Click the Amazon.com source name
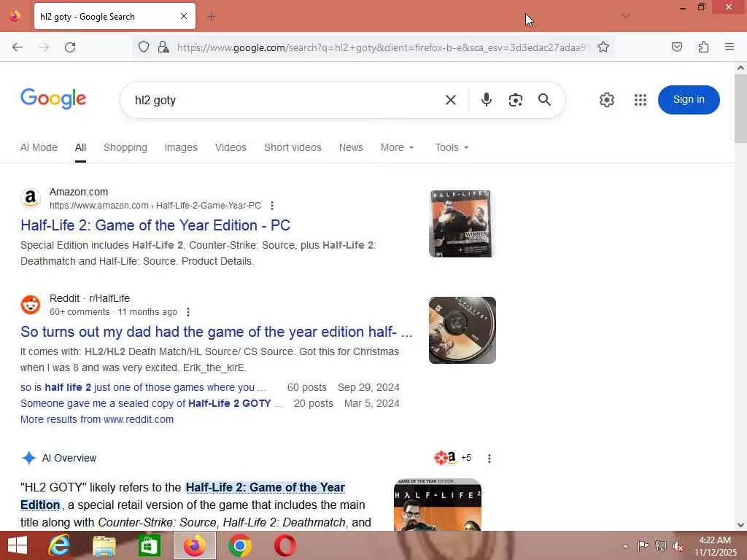This screenshot has height=560, width=747. point(79,192)
